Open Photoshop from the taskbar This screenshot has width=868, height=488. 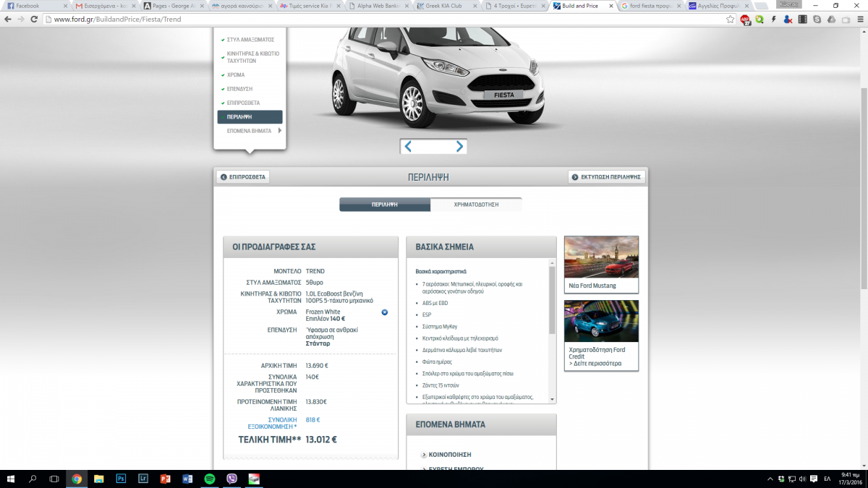point(121,479)
